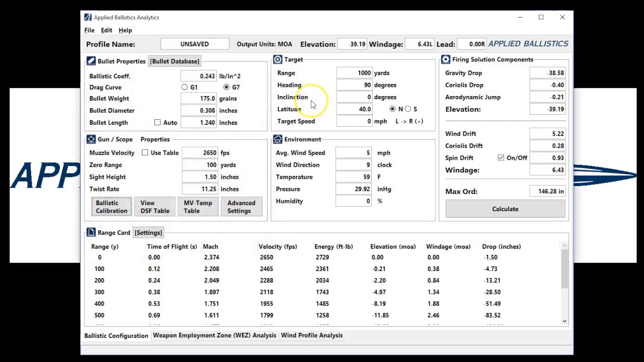Click the Latitude value field
644x362 pixels.
355,109
